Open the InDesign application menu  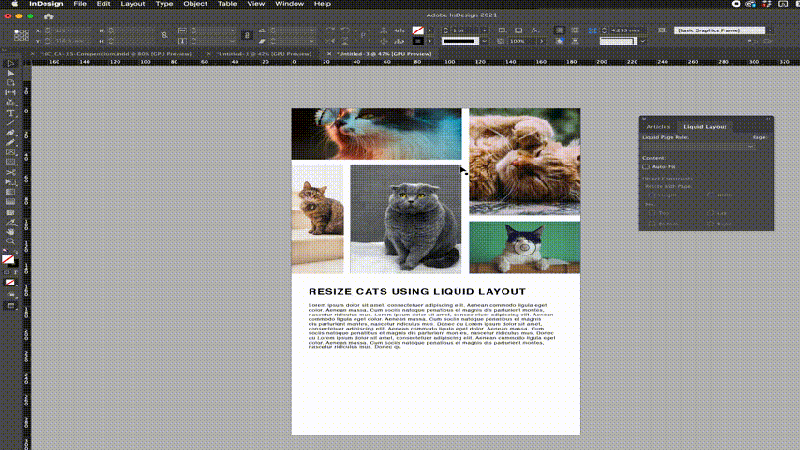click(46, 4)
